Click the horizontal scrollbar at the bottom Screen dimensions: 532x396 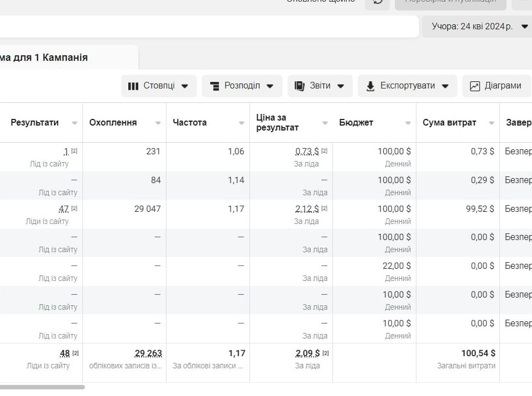(42, 387)
